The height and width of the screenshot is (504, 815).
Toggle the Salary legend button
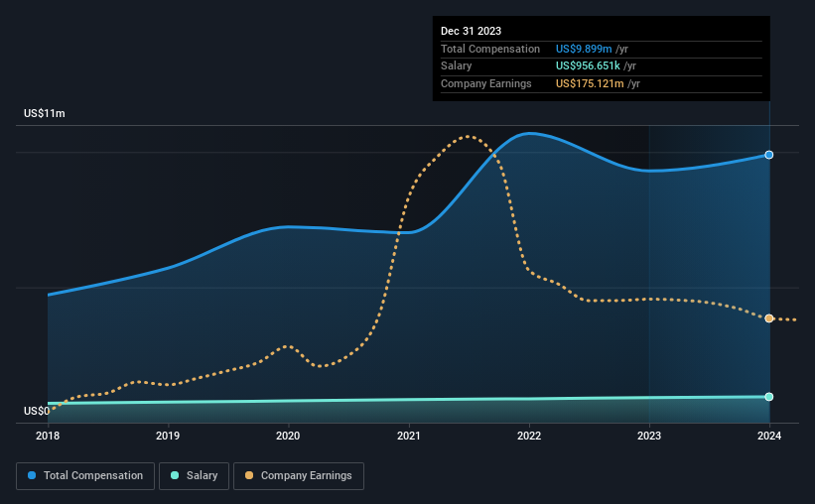[194, 476]
